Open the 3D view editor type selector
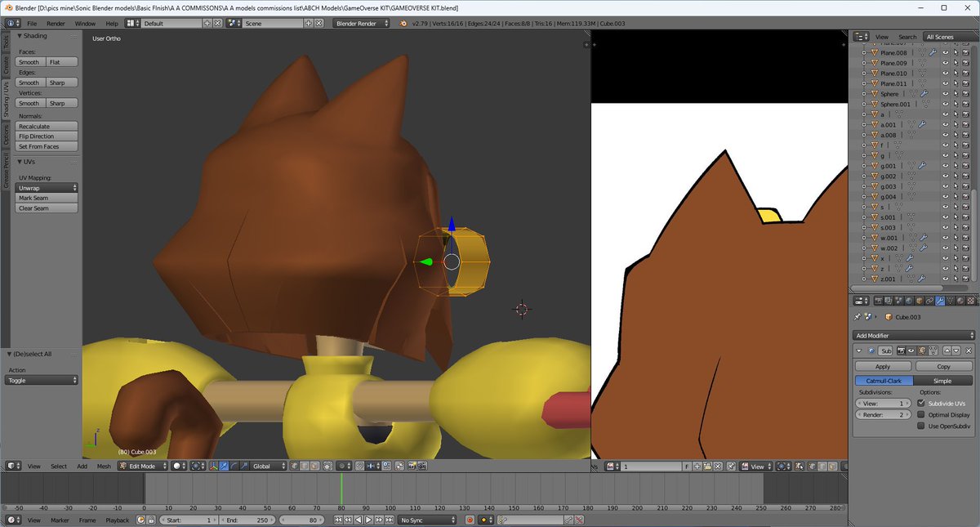The width and height of the screenshot is (980, 527). pos(13,466)
